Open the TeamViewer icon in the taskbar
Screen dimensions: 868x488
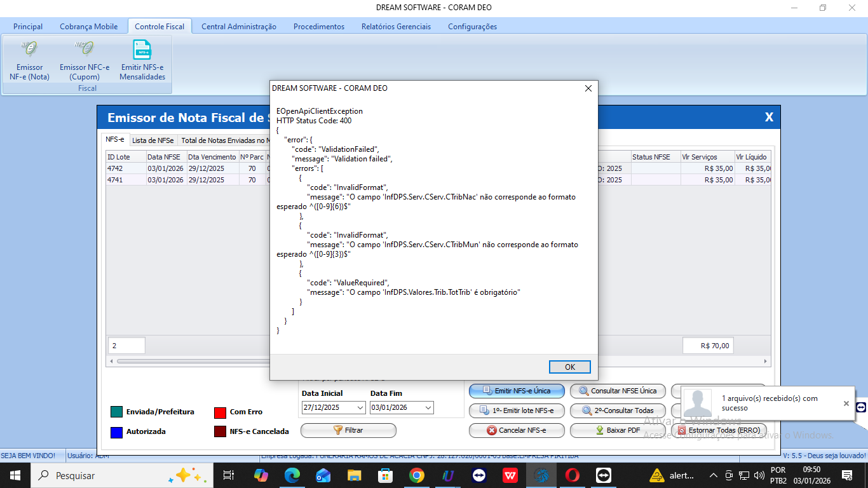click(x=478, y=475)
